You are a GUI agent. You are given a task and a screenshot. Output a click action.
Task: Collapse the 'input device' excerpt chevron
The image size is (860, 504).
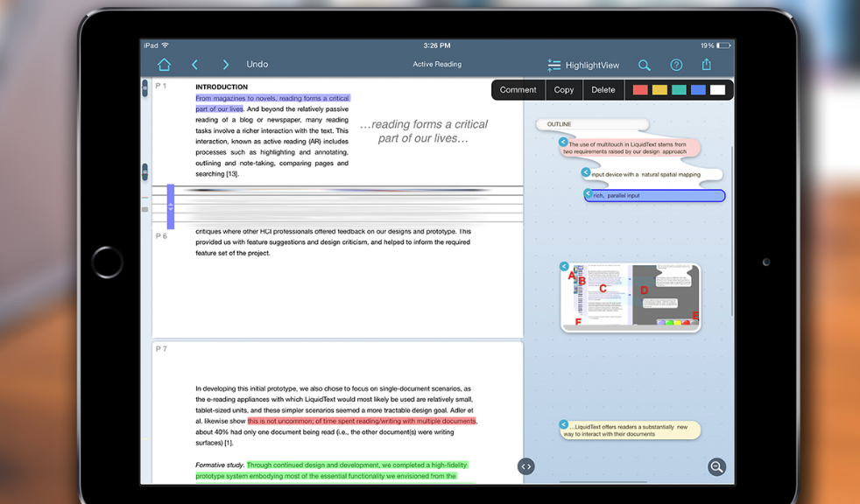586,172
